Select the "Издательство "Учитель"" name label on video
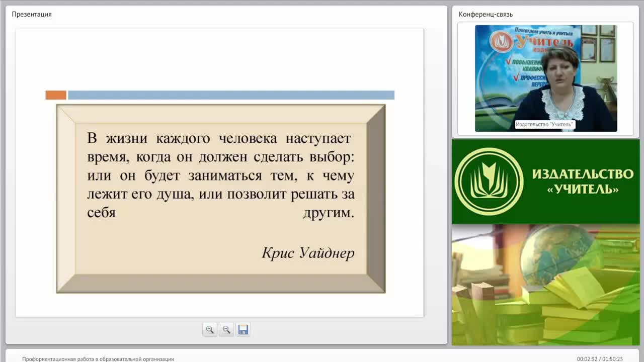Screen dimensions: 644x362 [x=545, y=124]
